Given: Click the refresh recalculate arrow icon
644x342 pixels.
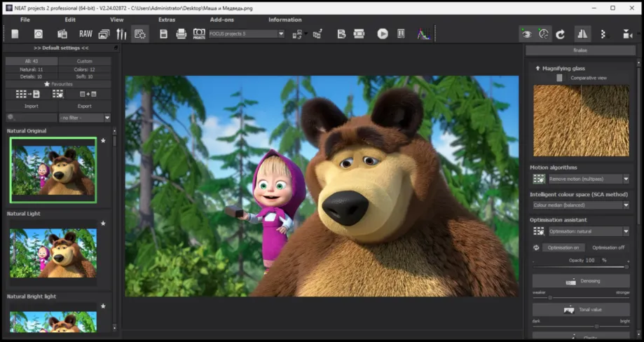Looking at the screenshot, I should [x=560, y=34].
